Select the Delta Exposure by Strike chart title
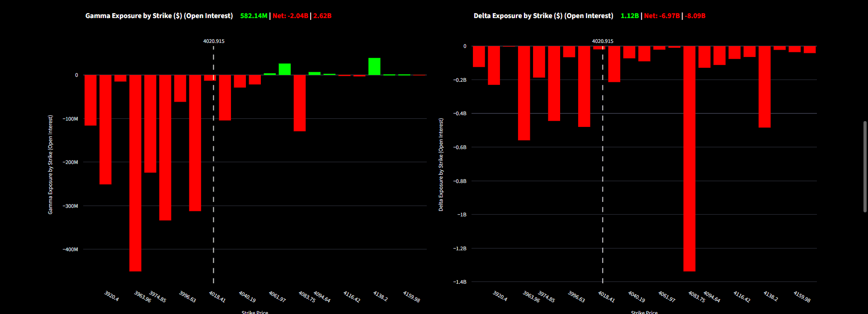 pyautogui.click(x=543, y=16)
